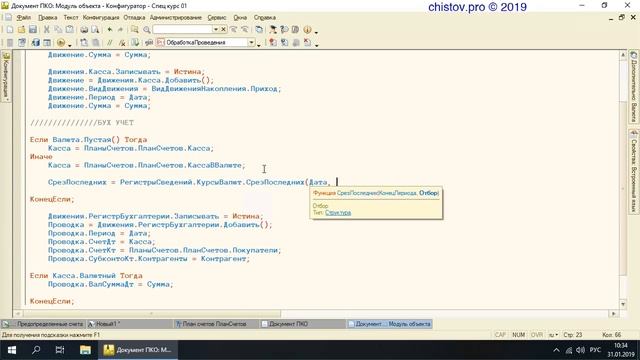Click the vertical scrollbar up arrow
This screenshot has width=640, height=360.
click(x=623, y=55)
